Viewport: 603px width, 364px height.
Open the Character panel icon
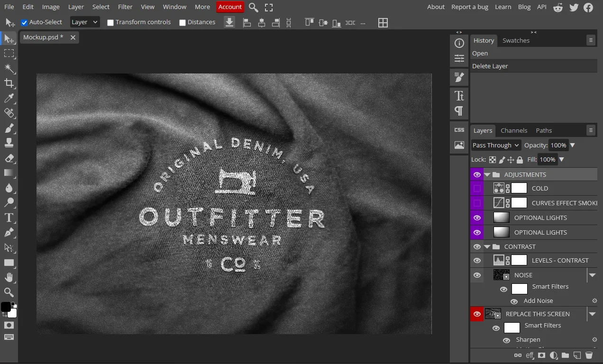pyautogui.click(x=459, y=96)
